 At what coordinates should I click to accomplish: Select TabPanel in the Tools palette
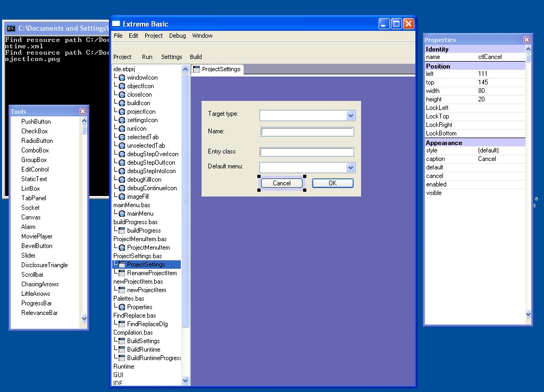[34, 198]
